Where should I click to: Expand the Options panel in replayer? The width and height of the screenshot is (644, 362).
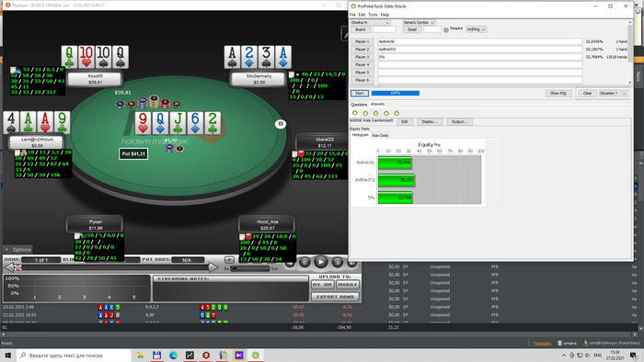(x=18, y=249)
